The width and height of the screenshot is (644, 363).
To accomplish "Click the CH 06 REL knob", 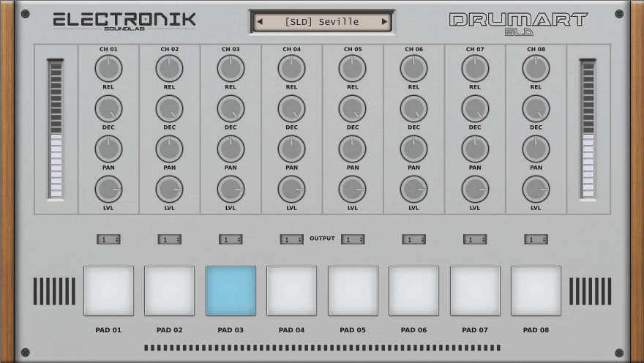I will click(414, 69).
